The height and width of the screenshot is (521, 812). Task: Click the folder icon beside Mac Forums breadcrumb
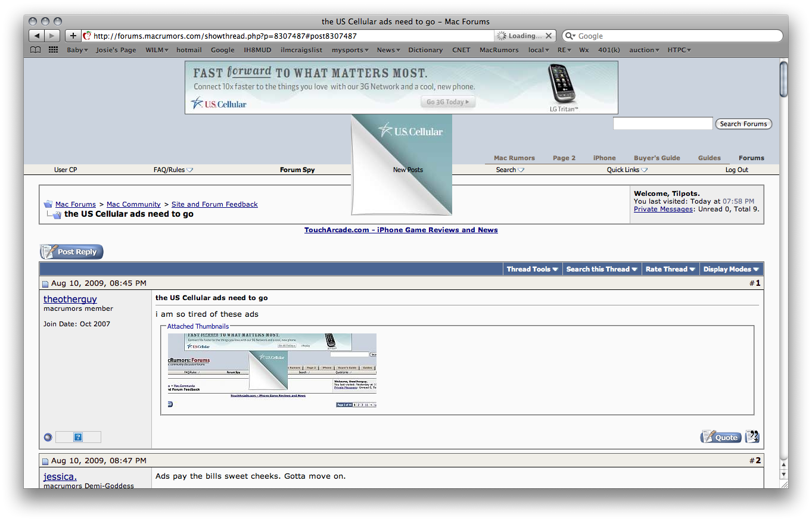pos(48,204)
